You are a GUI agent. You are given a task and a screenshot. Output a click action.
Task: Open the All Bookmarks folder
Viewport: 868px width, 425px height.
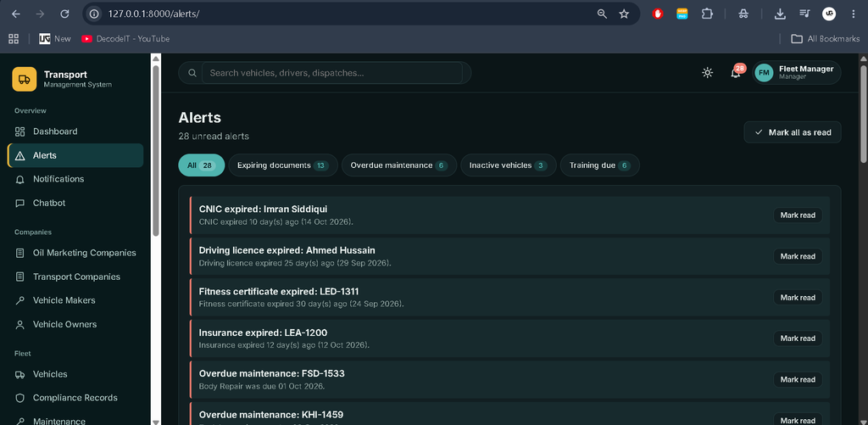pyautogui.click(x=826, y=39)
